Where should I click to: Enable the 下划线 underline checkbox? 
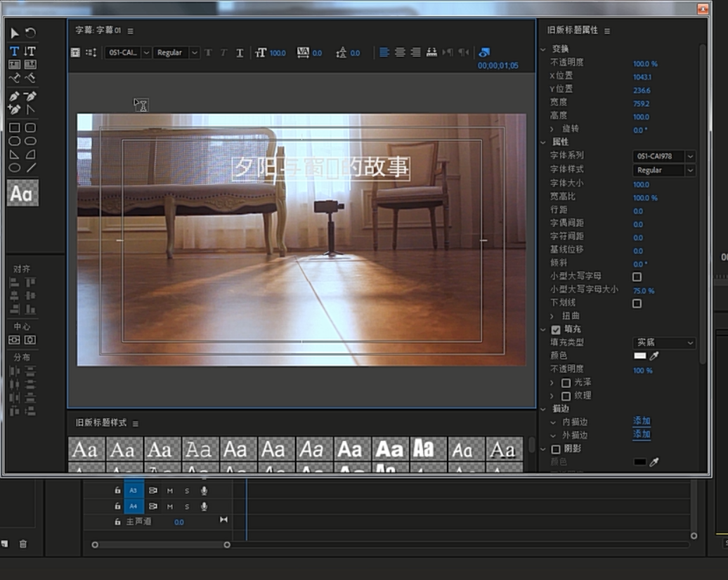pos(637,303)
